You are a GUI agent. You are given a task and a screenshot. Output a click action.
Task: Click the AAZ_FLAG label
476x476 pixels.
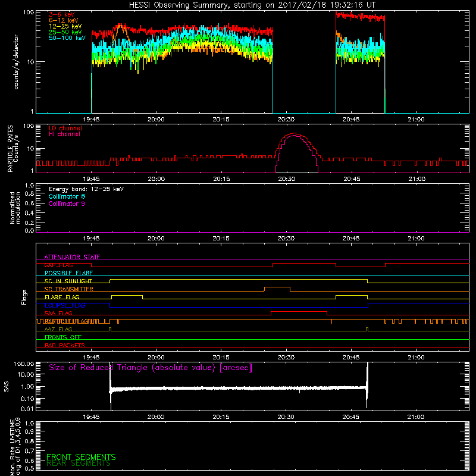pos(58,329)
